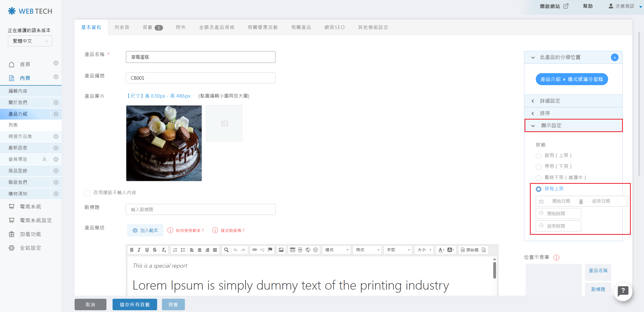
Task: Open the 字型 font dropdown
Action: [398, 250]
